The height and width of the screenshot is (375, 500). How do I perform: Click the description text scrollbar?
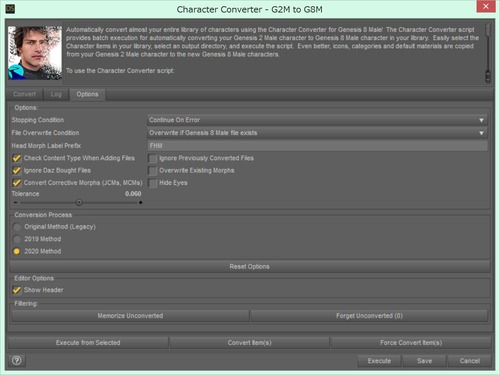point(487,53)
